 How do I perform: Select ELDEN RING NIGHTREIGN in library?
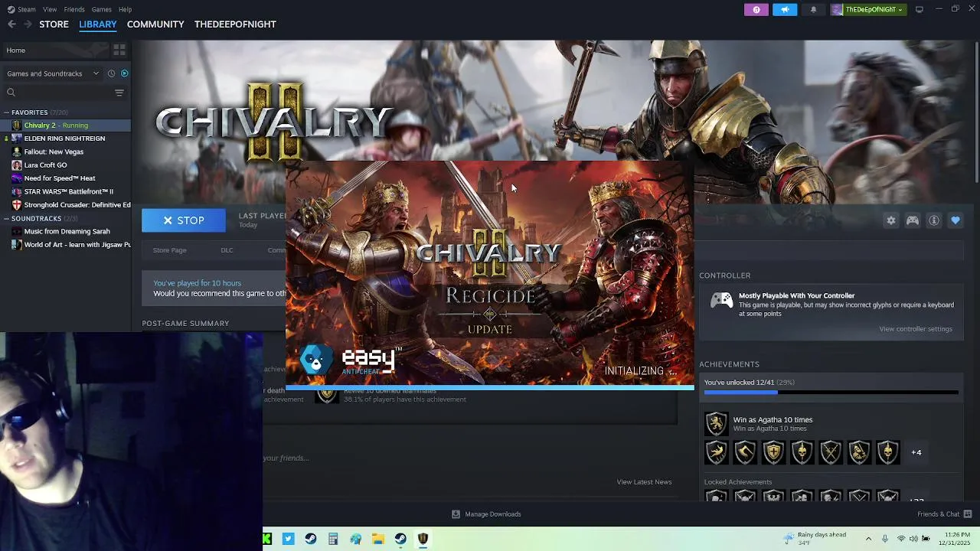pos(65,139)
